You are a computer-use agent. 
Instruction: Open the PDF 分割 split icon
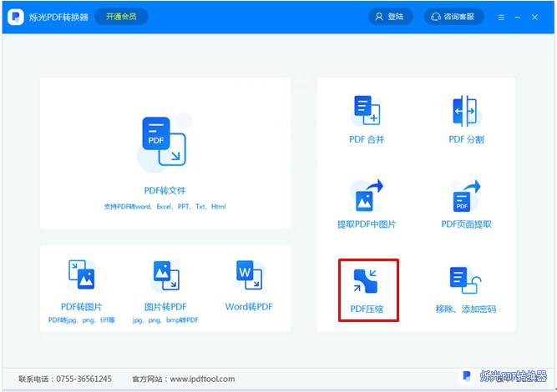pyautogui.click(x=465, y=111)
